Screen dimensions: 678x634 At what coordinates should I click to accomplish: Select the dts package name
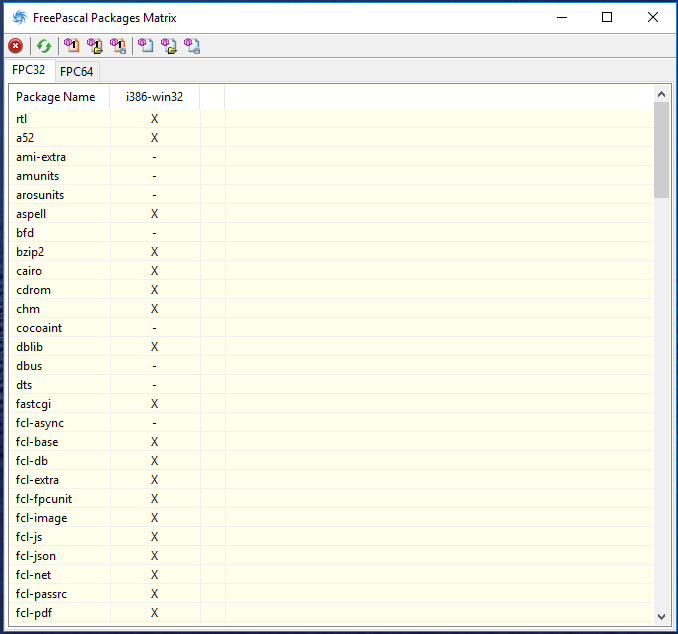point(24,385)
